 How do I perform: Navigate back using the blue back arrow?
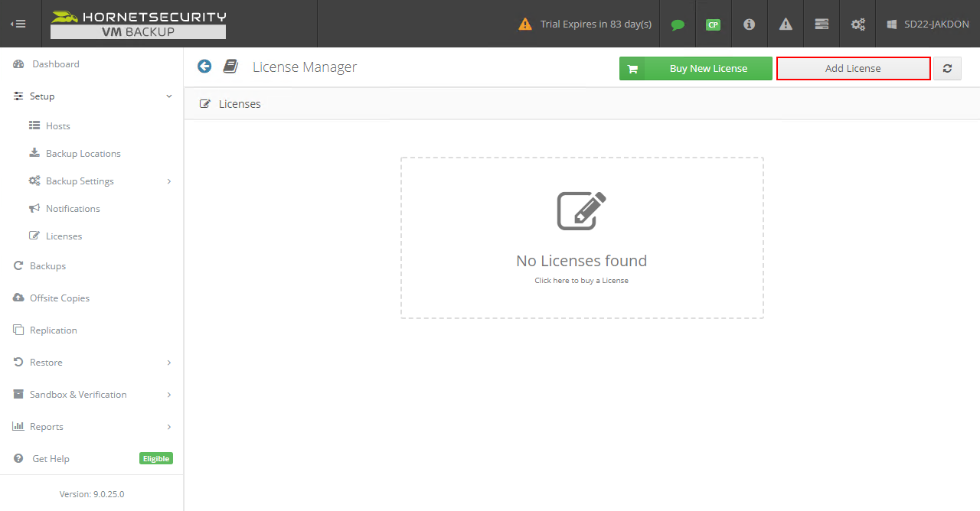click(x=204, y=66)
